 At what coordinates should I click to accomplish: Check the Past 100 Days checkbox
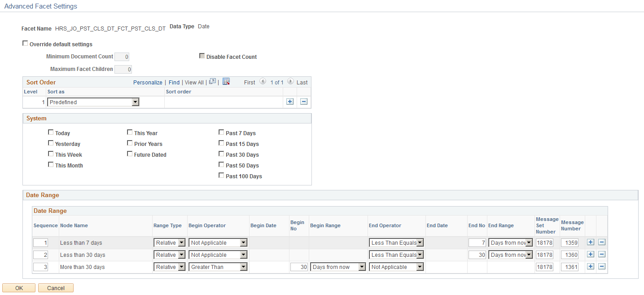(x=221, y=175)
